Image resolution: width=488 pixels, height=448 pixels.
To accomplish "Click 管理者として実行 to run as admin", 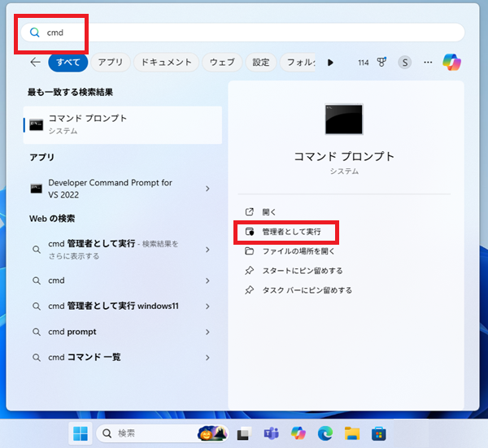I will (291, 232).
